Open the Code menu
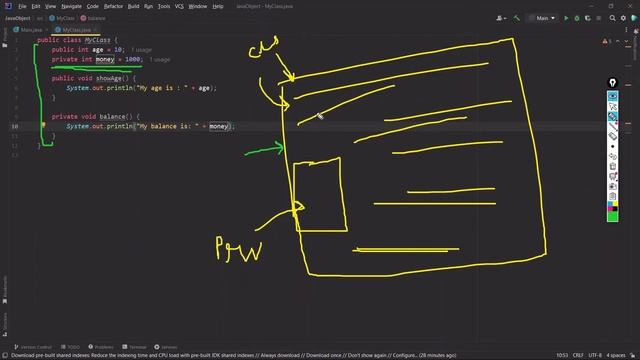 93,7
